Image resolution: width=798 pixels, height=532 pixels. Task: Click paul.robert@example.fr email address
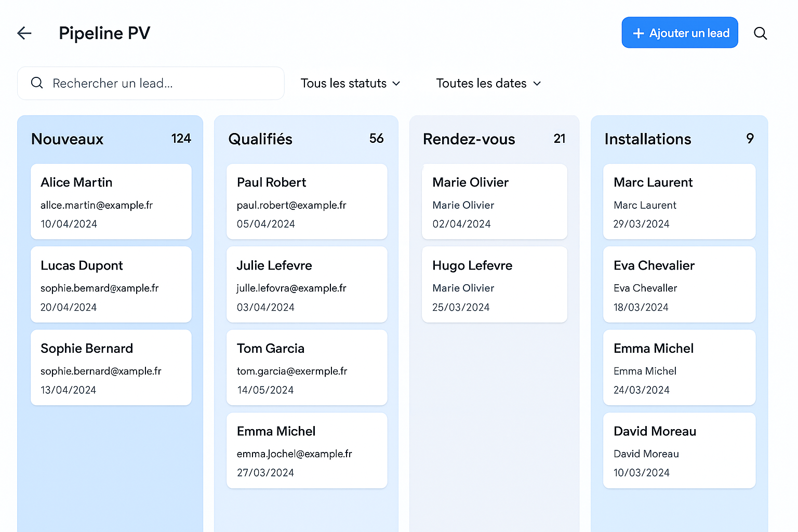click(291, 205)
